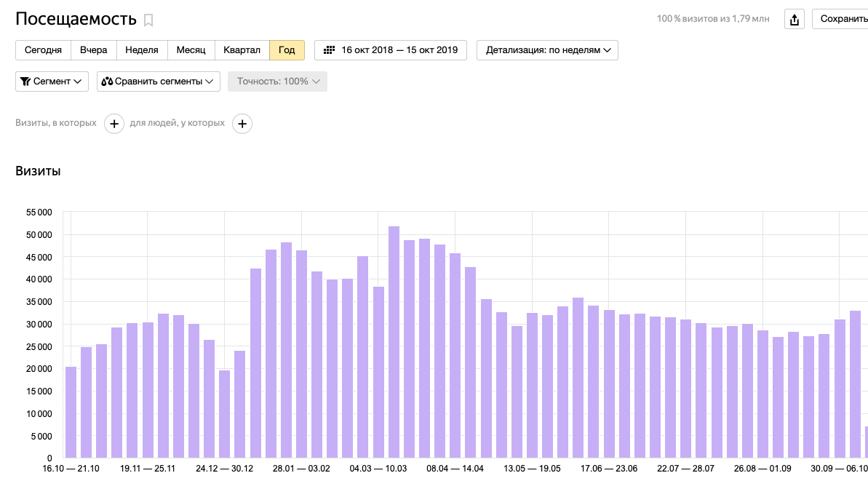Select the Вчера period button
868x481 pixels.
click(x=94, y=50)
